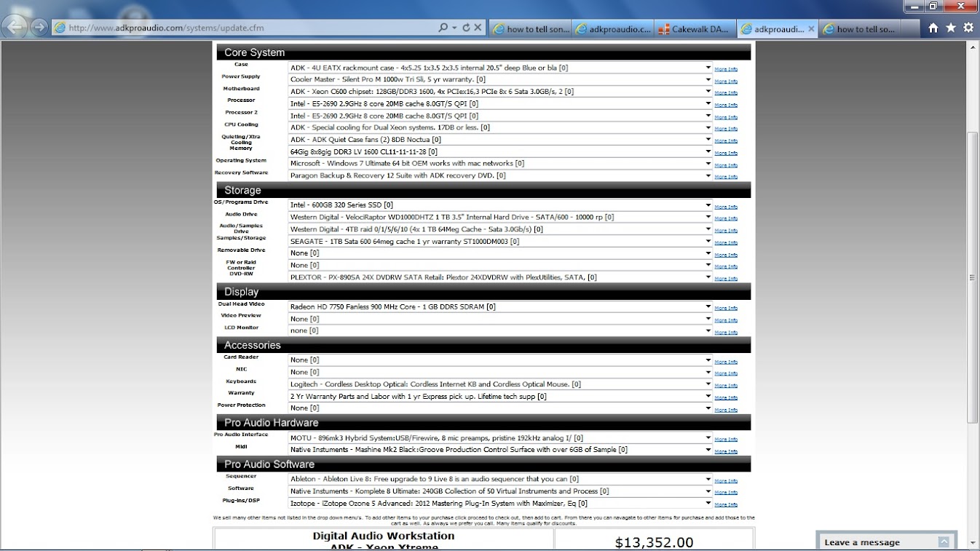This screenshot has width=980, height=551.
Task: Open the Samples/Storage SEAGATE dropdown
Action: pos(499,241)
